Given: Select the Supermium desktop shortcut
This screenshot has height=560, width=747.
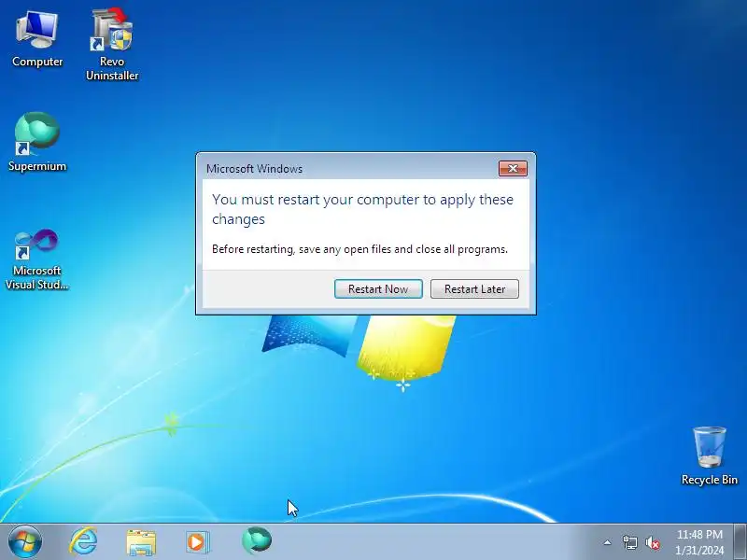Looking at the screenshot, I should [x=37, y=142].
